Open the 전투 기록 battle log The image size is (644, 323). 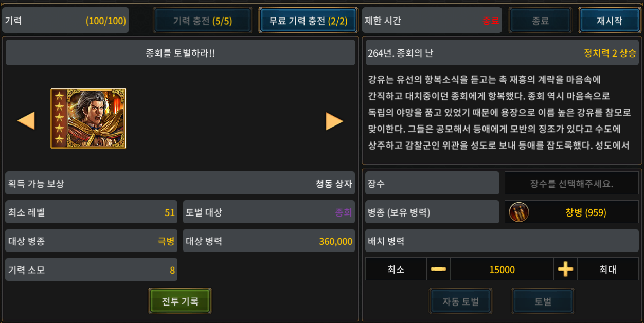[x=180, y=301]
